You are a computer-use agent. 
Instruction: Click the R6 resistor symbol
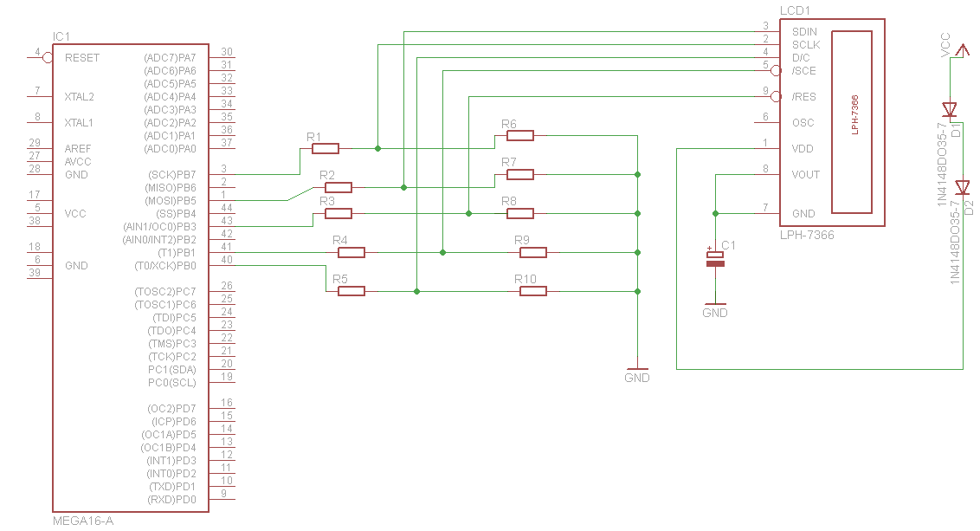click(520, 135)
